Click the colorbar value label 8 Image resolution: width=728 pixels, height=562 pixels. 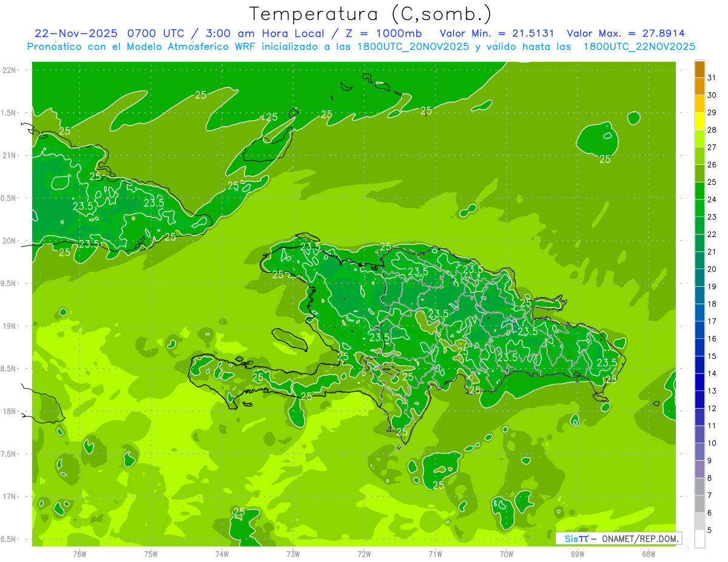click(x=709, y=478)
